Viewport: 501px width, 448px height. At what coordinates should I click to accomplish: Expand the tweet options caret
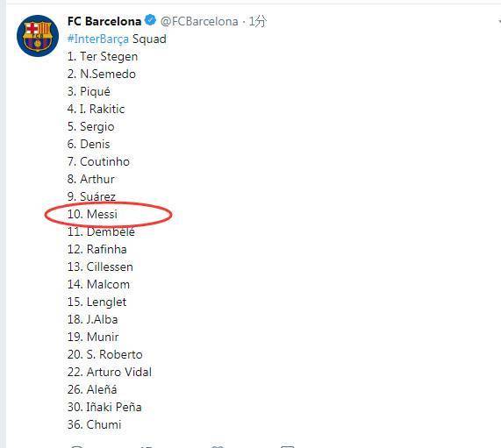coord(499,21)
